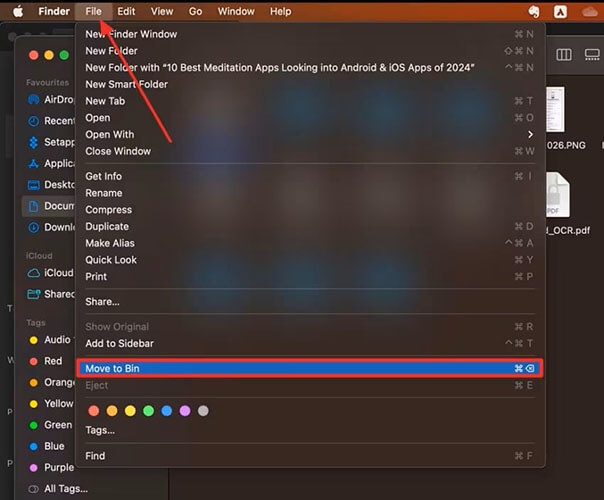Open Applications in the sidebar
Viewport: 604px width, 500px height.
click(x=50, y=163)
